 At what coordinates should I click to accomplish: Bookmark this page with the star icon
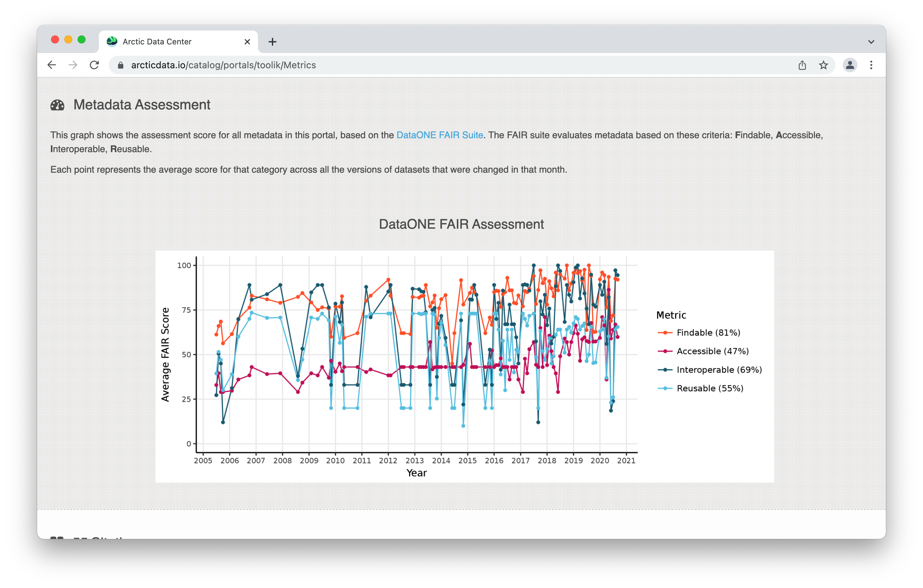click(x=823, y=65)
